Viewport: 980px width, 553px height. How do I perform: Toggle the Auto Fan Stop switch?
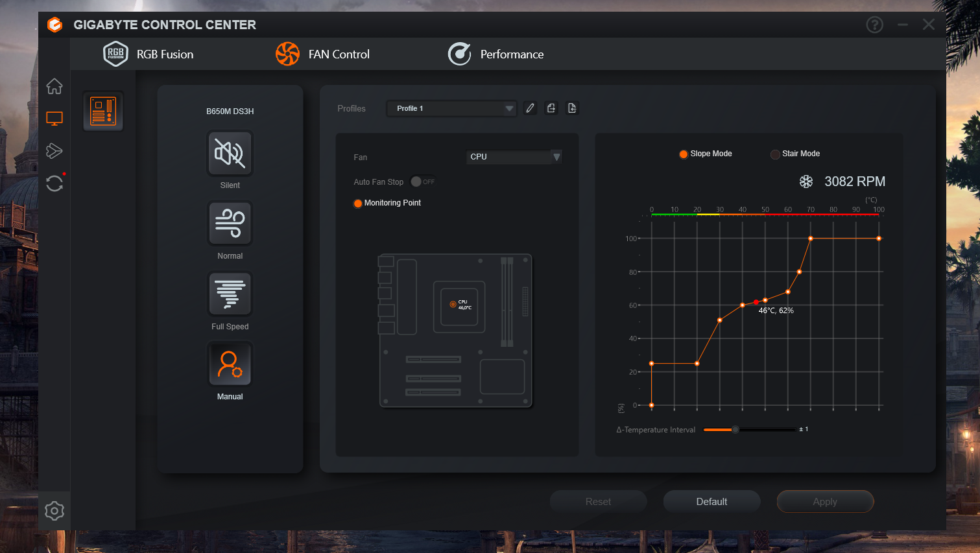(423, 182)
